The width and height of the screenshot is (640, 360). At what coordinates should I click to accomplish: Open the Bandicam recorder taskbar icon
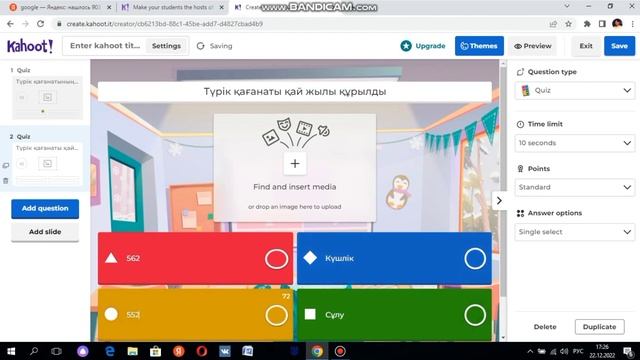[340, 351]
